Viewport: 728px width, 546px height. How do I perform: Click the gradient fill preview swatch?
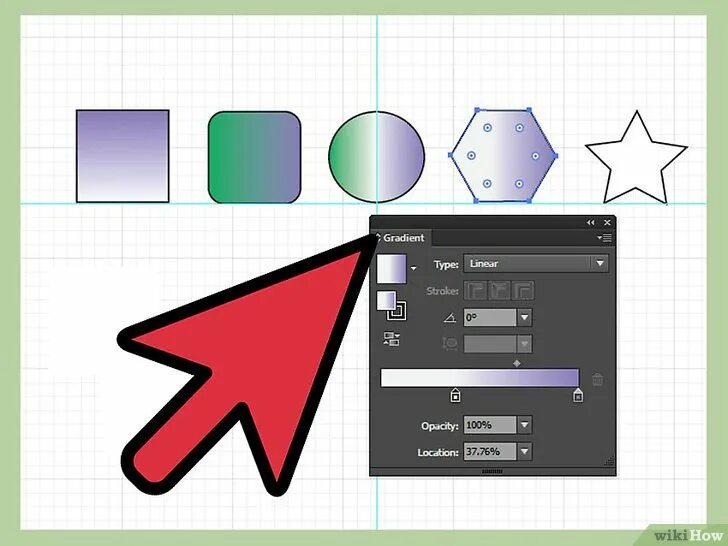[x=391, y=269]
